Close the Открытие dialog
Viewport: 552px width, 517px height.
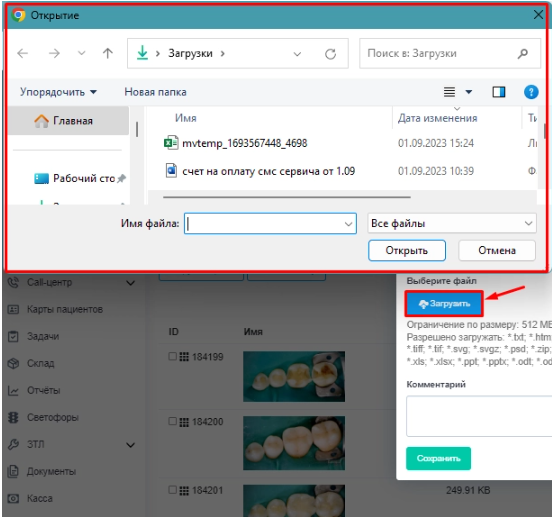coord(538,15)
